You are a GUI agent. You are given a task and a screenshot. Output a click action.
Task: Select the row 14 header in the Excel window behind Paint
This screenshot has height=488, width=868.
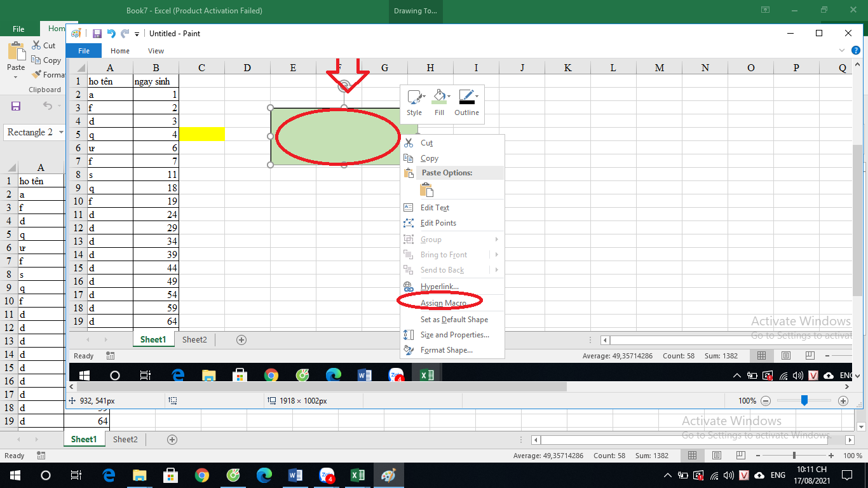(x=8, y=355)
